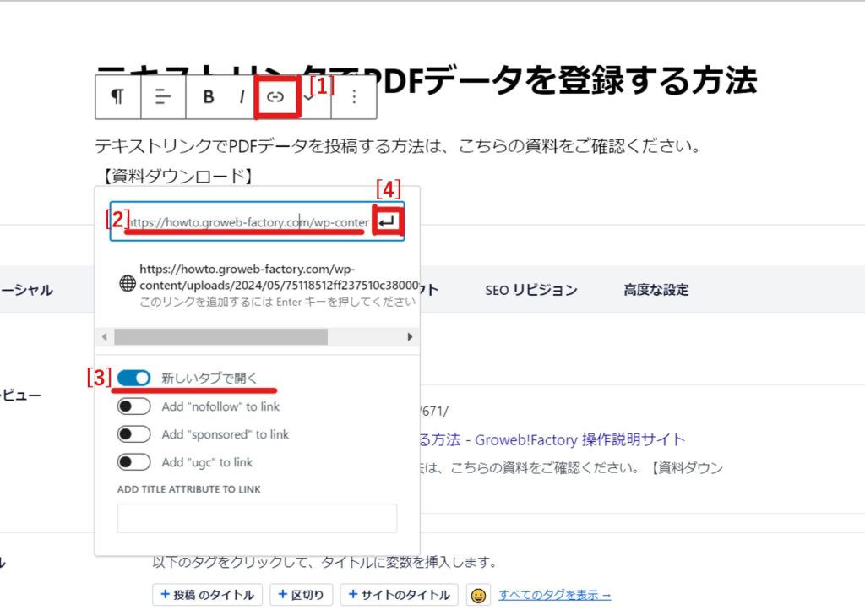The width and height of the screenshot is (865, 616).
Task: Expand more formatting options chevron in toolbar
Action: pos(310,98)
